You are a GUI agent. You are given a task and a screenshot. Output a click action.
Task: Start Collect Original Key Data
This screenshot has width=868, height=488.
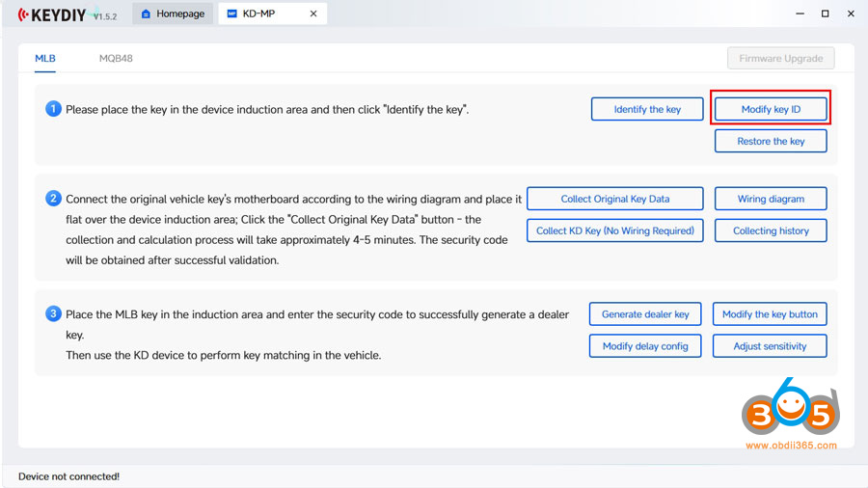pyautogui.click(x=615, y=199)
